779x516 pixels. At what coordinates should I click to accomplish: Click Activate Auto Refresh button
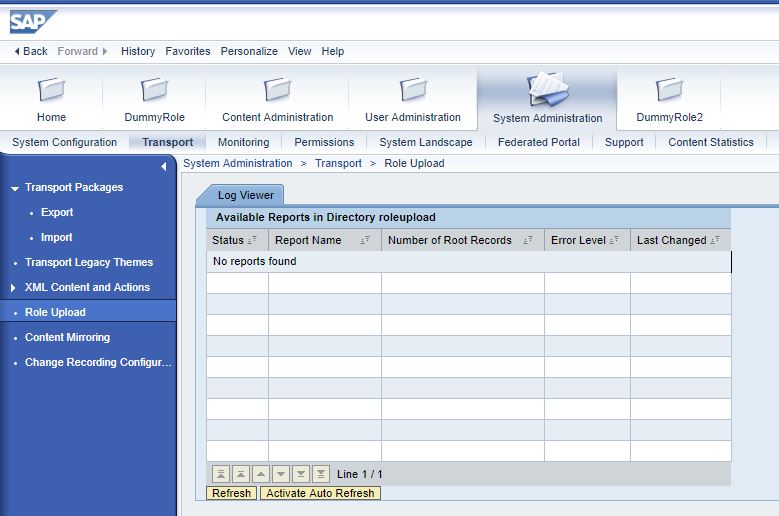pyautogui.click(x=320, y=493)
